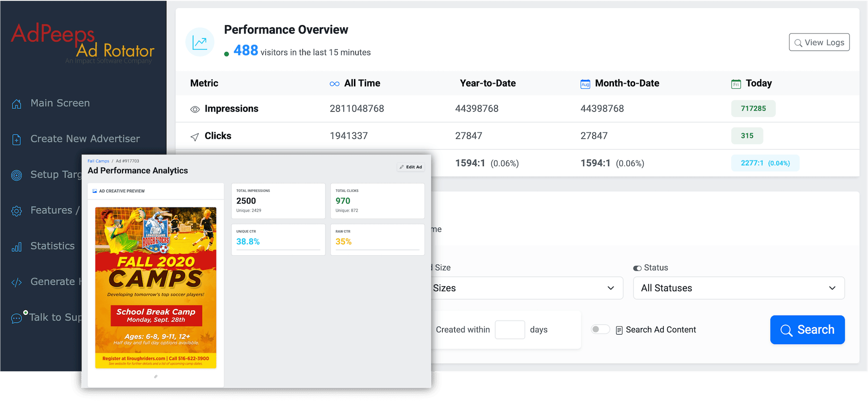Open Statistics in the sidebar
The height and width of the screenshot is (402, 868).
point(52,246)
